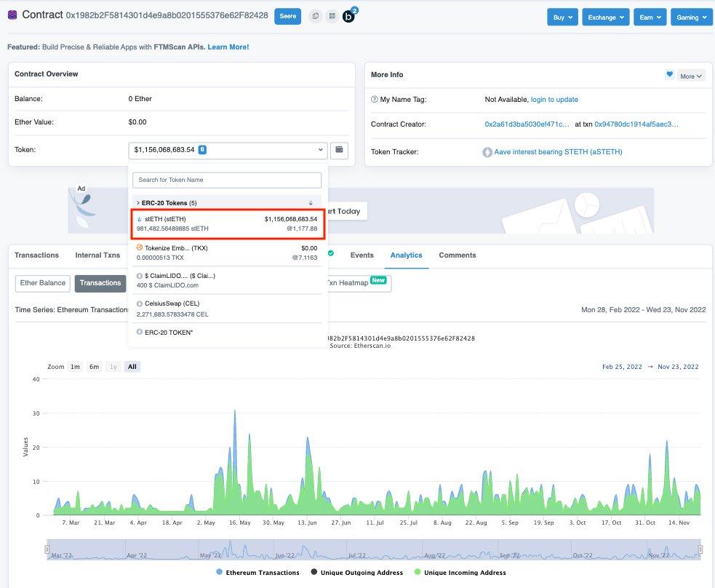This screenshot has width=715, height=588.
Task: Open the token holdings calculator icon
Action: (338, 149)
